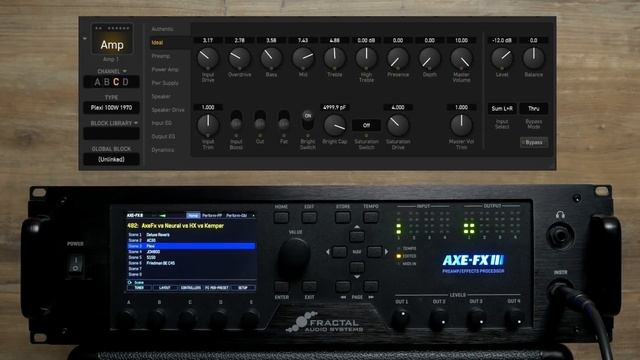Viewport: 640px width, 360px height.
Task: Flip the POWER rocker switch
Action: 76,264
